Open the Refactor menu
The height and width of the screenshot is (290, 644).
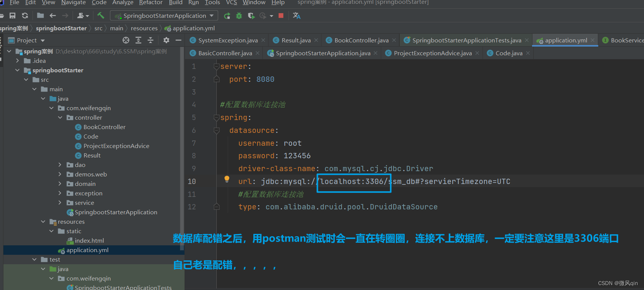pyautogui.click(x=151, y=3)
